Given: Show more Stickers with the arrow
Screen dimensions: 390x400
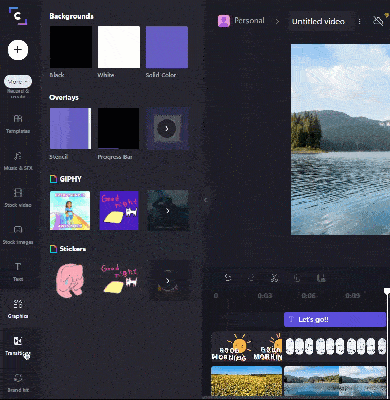Looking at the screenshot, I should (x=168, y=281).
